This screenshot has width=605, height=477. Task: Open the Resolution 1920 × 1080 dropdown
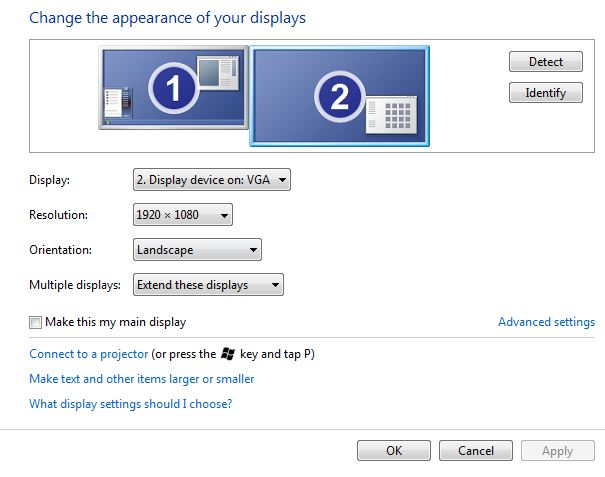pos(183,215)
